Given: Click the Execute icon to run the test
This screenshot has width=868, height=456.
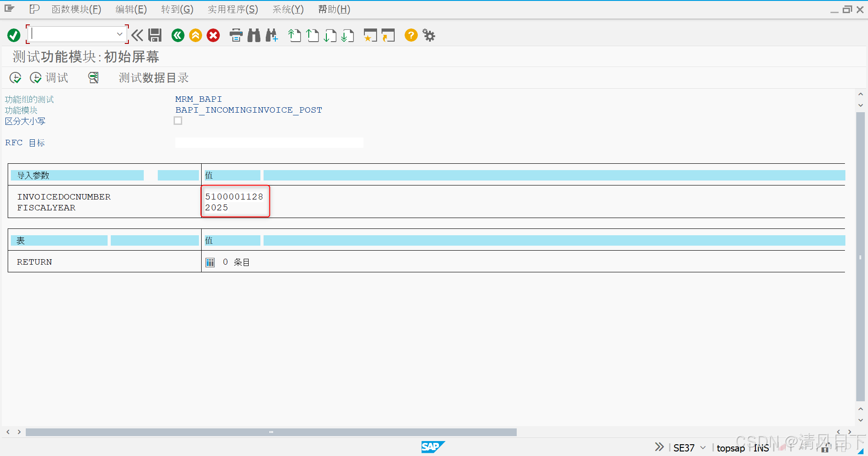Looking at the screenshot, I should (x=15, y=77).
